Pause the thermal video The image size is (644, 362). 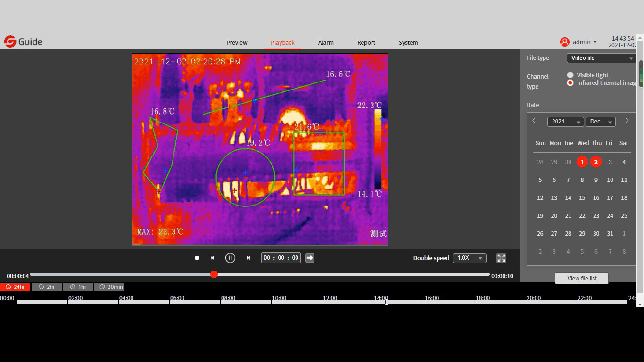(x=230, y=258)
